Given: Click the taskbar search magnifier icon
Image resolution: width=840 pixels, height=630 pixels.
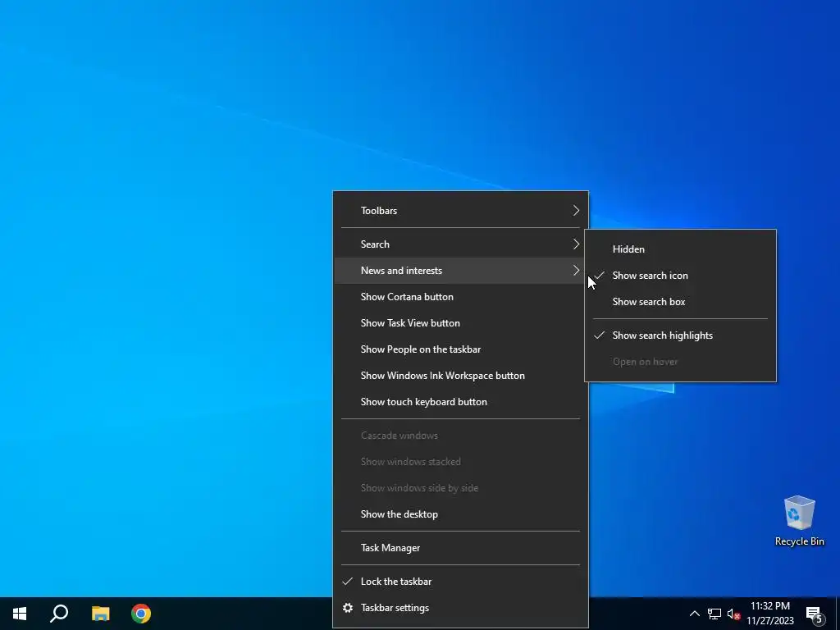Looking at the screenshot, I should click(59, 614).
